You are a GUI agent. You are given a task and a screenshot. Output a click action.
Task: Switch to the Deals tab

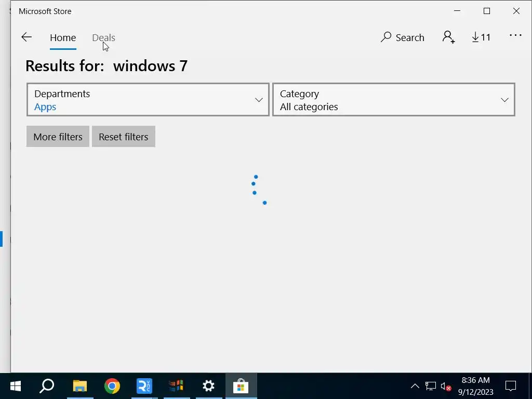(103, 37)
